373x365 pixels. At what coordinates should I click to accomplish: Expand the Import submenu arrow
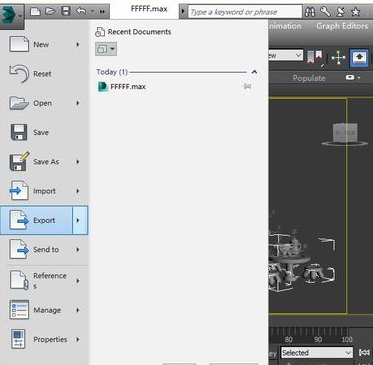[78, 191]
